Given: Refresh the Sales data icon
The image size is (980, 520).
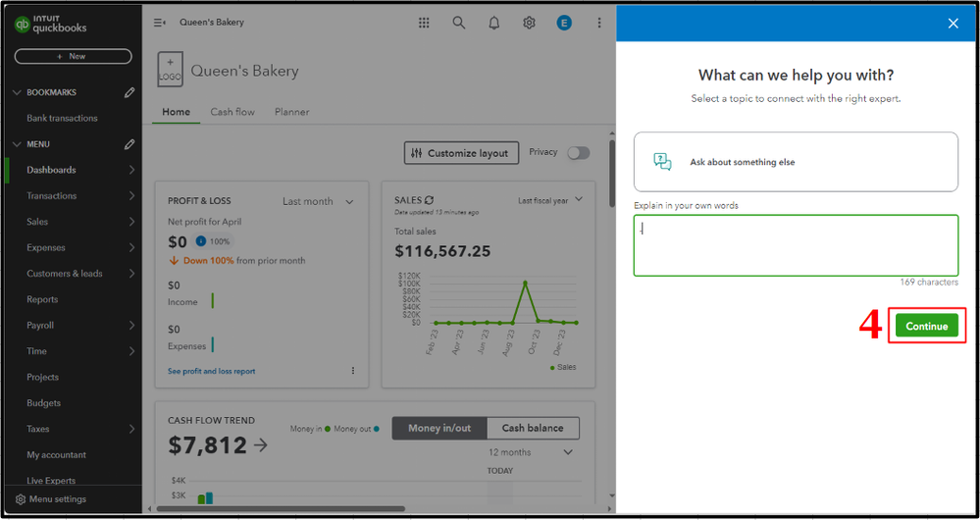Looking at the screenshot, I should pos(429,200).
